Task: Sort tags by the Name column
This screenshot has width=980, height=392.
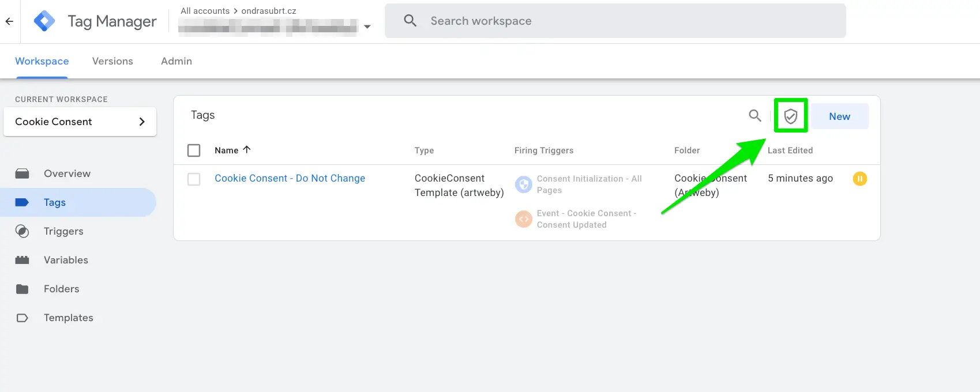Action: (232, 150)
